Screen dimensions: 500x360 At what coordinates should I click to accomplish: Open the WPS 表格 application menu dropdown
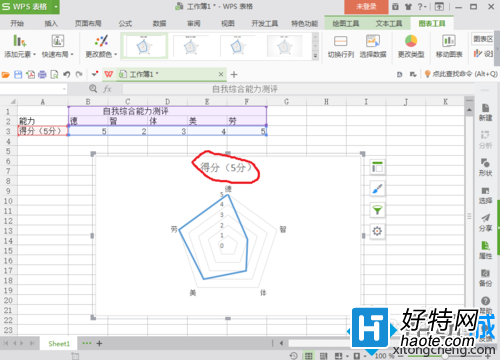click(56, 7)
